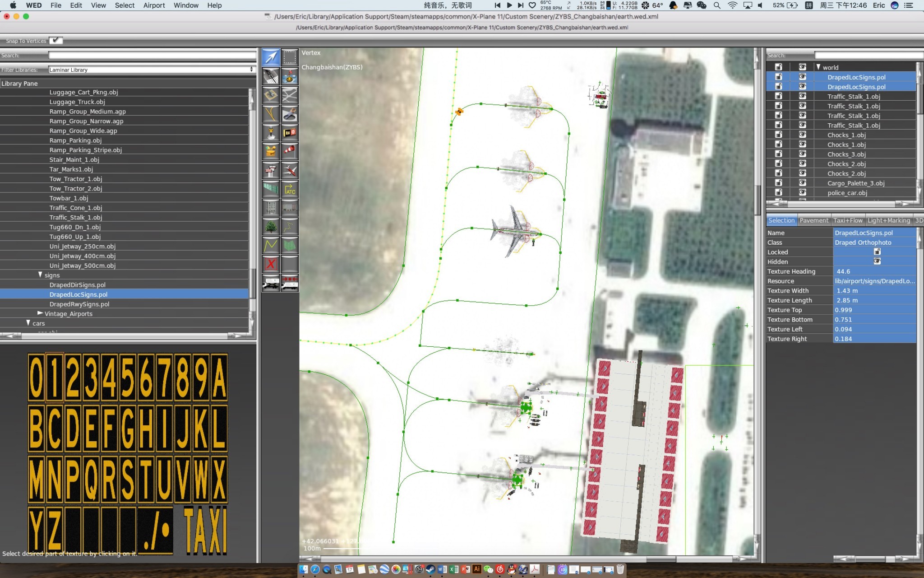Switch to the Pavement tab

(x=814, y=220)
